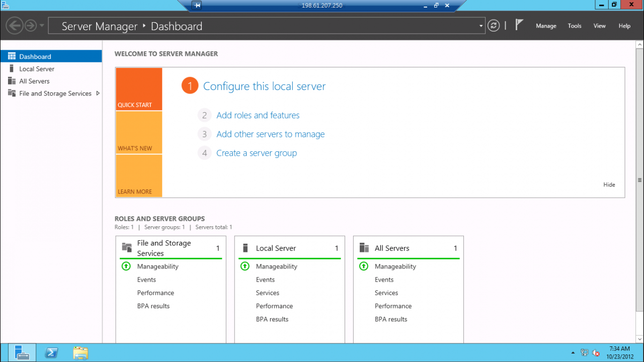Click Add roles and features
The width and height of the screenshot is (644, 362).
click(x=258, y=115)
